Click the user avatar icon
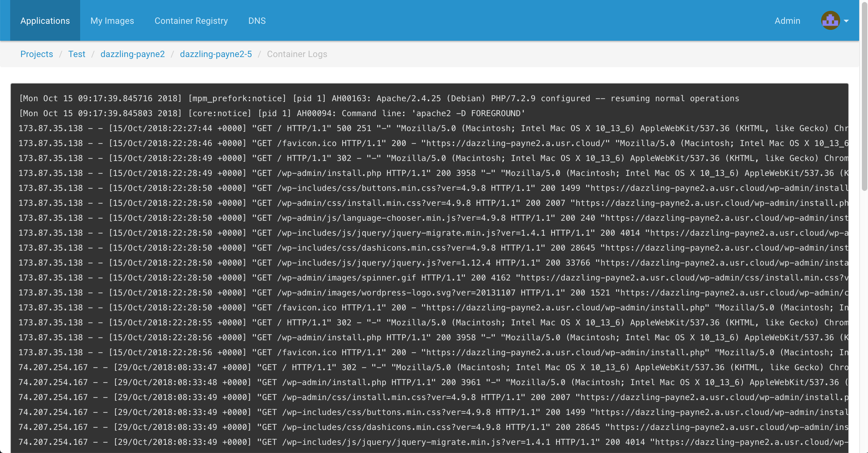The height and width of the screenshot is (453, 868). 830,20
